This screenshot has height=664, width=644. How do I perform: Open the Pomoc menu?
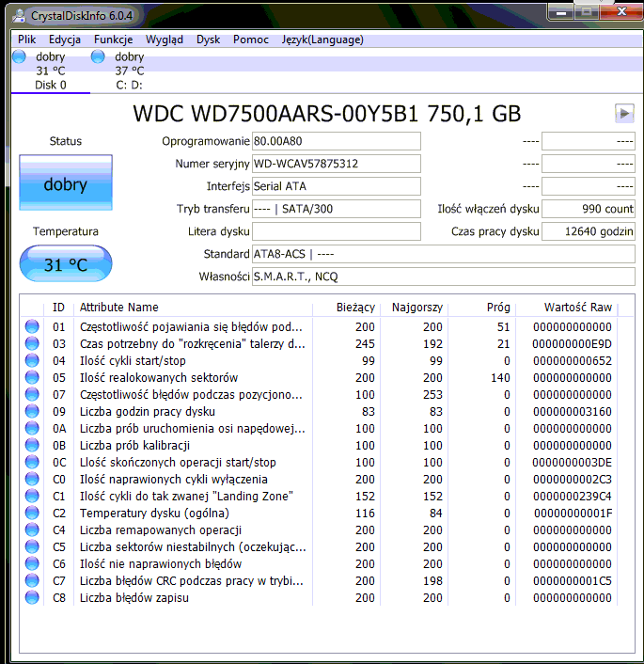coord(251,40)
